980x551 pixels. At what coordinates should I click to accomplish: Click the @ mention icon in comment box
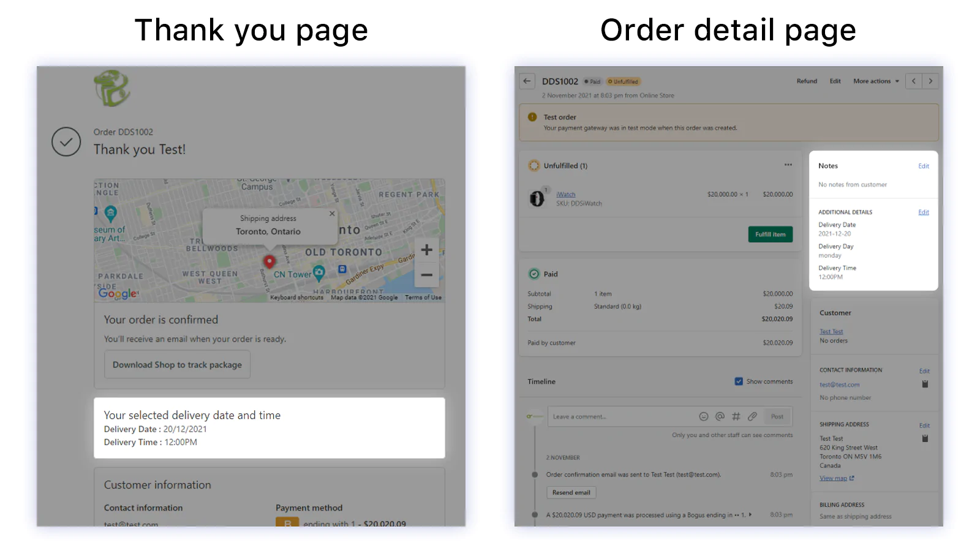720,416
